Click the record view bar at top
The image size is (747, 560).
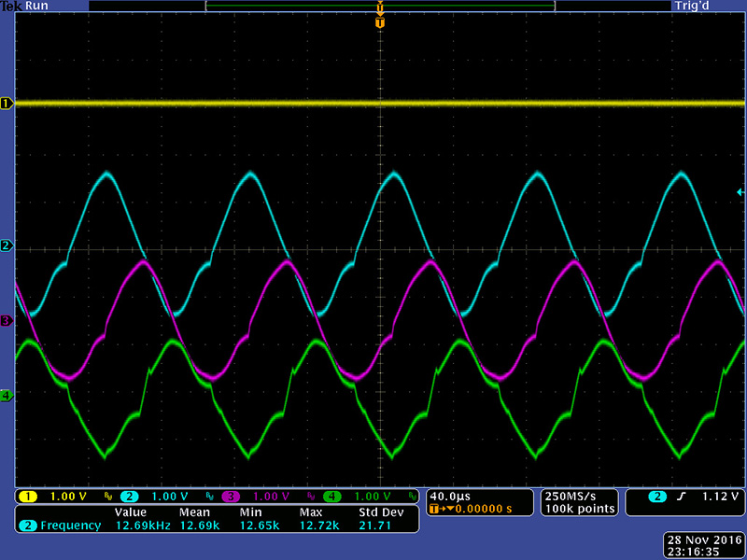click(x=379, y=6)
